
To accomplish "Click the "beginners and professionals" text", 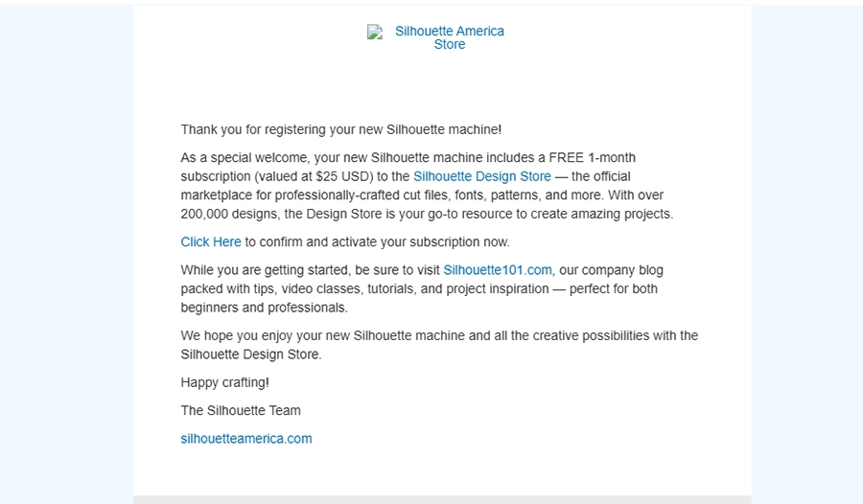I will (264, 308).
